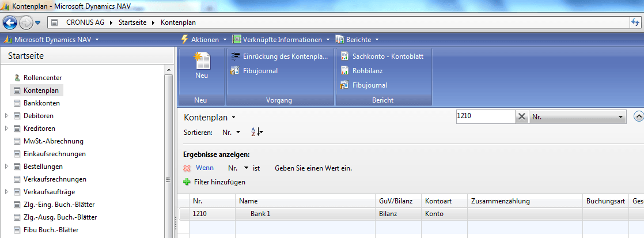Open Bankkonten in the navigation pane
Image resolution: width=644 pixels, height=238 pixels.
42,103
